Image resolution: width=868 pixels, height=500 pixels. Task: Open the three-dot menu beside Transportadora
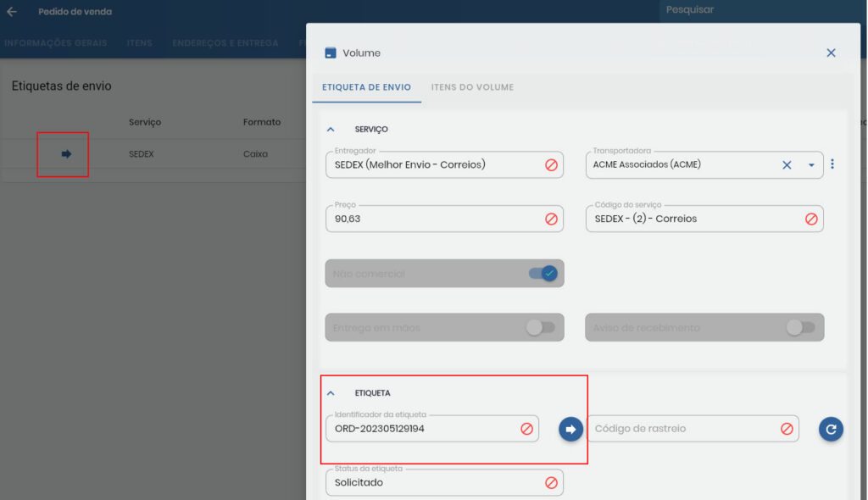point(832,164)
